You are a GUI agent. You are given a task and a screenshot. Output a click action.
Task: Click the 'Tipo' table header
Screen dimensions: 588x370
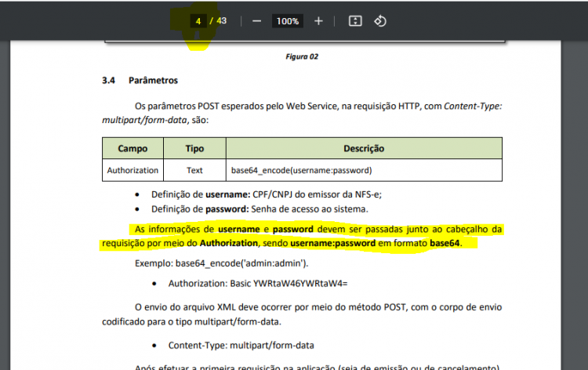click(194, 148)
